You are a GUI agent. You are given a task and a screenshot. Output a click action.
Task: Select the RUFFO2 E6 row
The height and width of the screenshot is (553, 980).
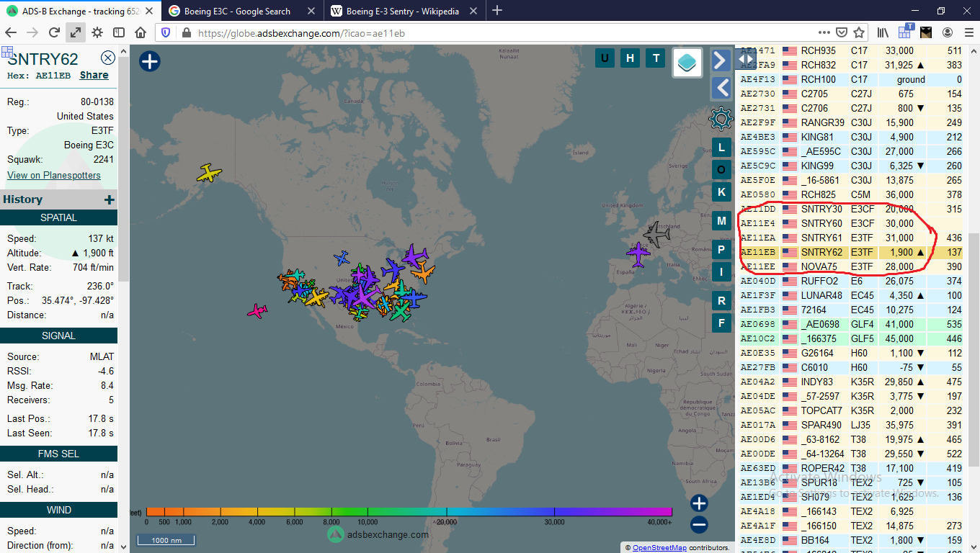(x=852, y=281)
